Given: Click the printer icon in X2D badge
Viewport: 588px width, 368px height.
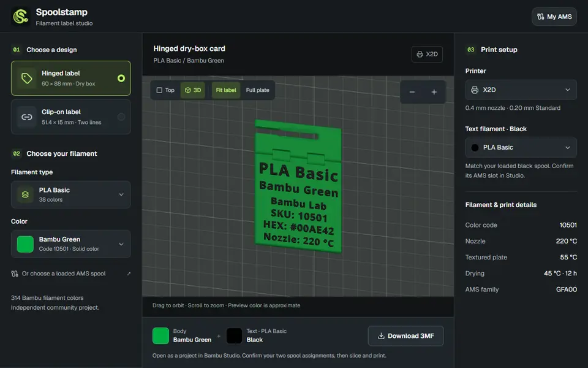Looking at the screenshot, I should (x=420, y=54).
